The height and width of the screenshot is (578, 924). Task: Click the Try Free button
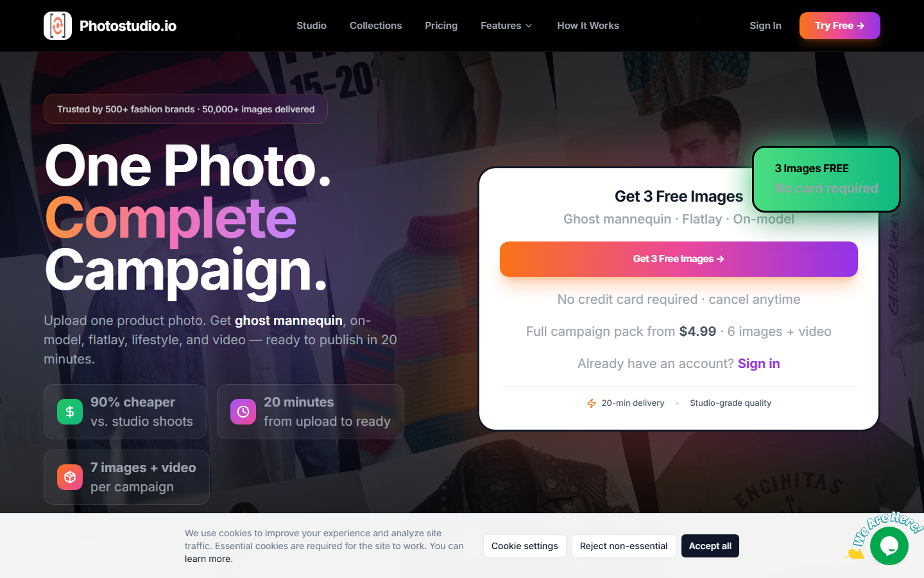click(839, 26)
